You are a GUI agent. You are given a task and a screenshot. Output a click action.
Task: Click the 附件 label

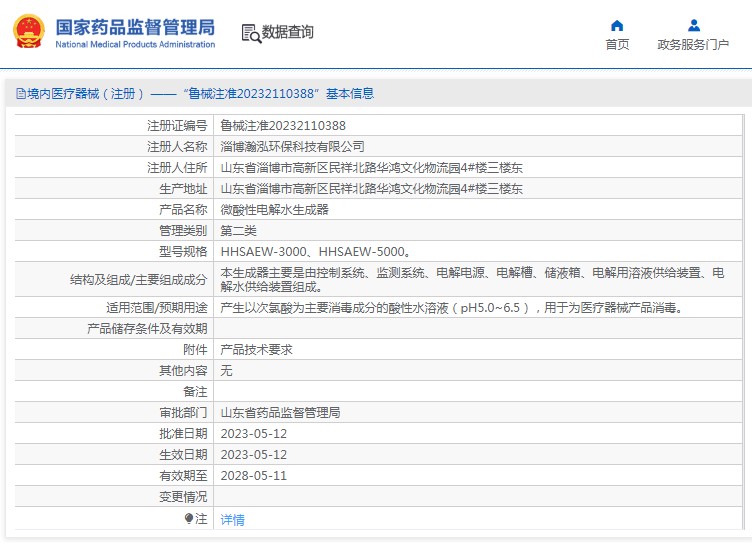195,350
